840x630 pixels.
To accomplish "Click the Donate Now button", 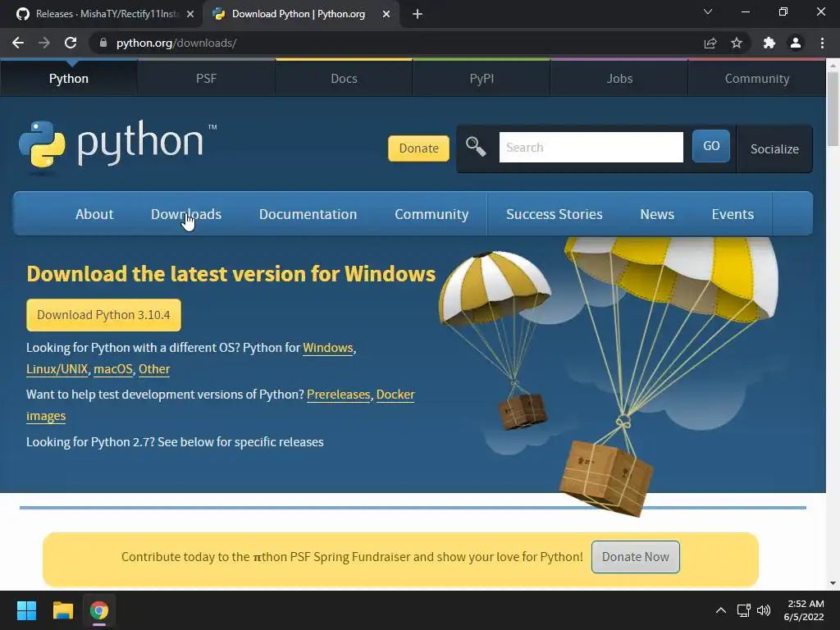I will 636,557.
